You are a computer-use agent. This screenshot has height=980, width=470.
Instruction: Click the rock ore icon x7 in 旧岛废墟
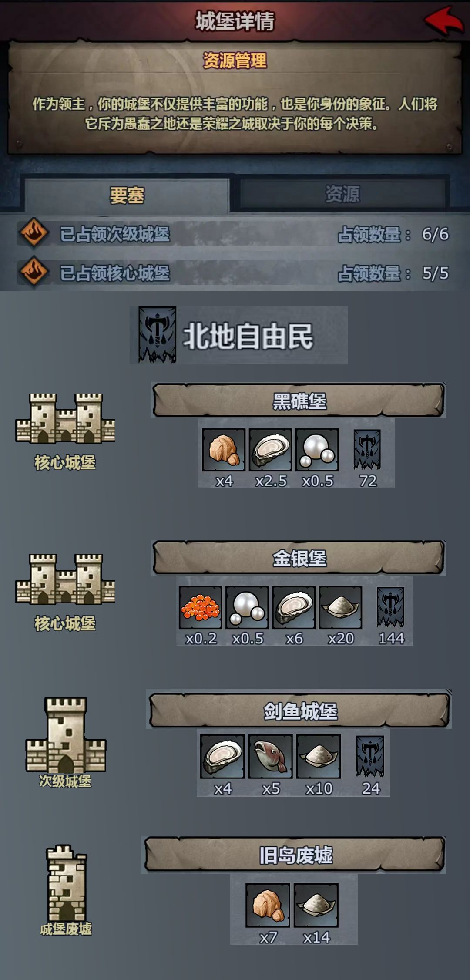[268, 905]
